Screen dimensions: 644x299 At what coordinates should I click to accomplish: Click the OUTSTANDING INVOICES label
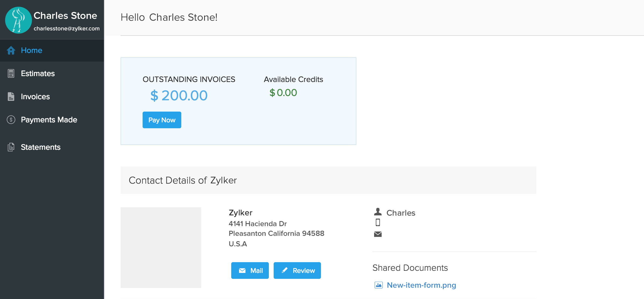click(189, 79)
